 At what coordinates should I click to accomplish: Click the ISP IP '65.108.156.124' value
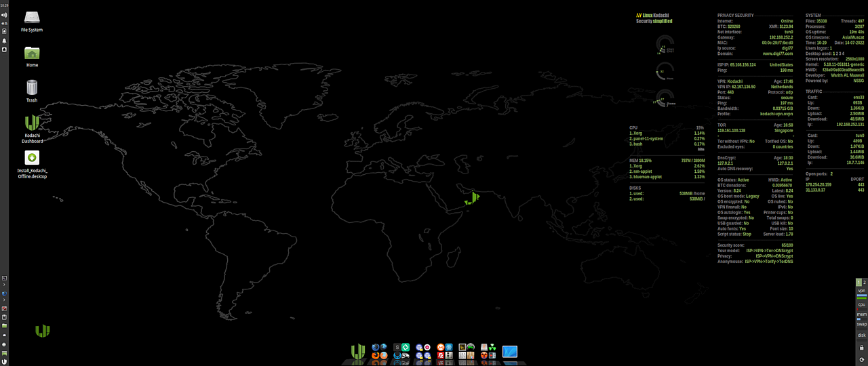click(x=743, y=65)
